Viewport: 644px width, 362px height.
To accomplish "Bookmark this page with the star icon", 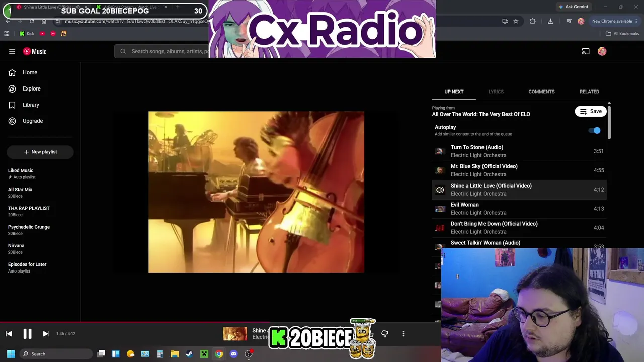I will click(516, 21).
